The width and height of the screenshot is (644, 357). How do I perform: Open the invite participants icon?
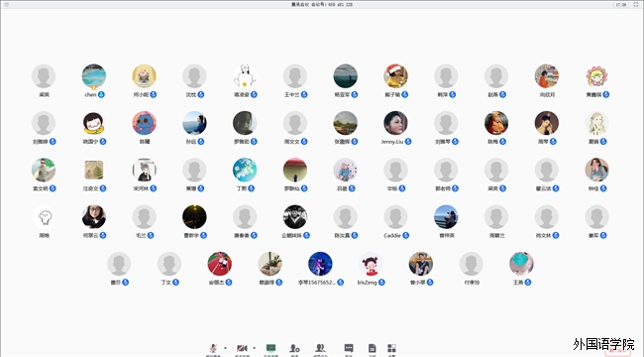[294, 348]
